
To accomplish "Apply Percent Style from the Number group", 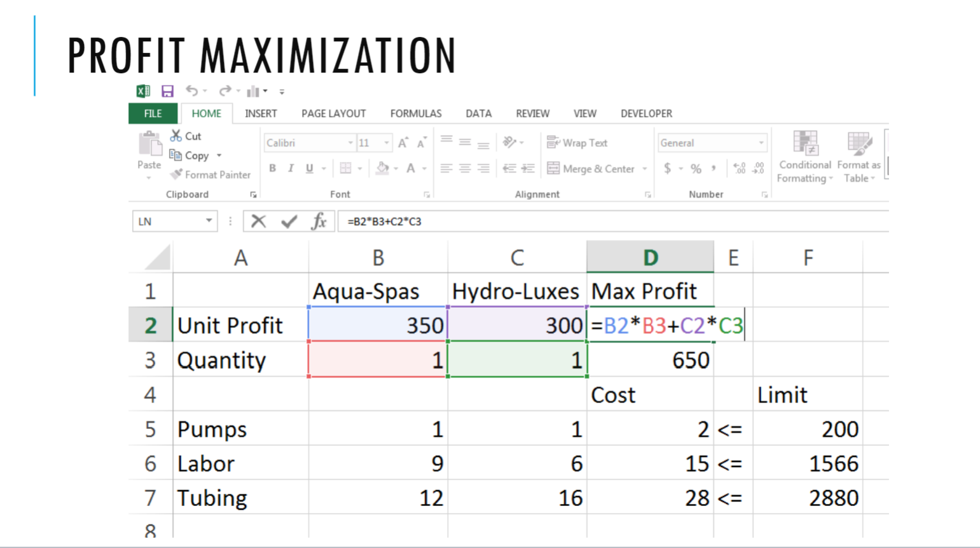I will tap(697, 169).
